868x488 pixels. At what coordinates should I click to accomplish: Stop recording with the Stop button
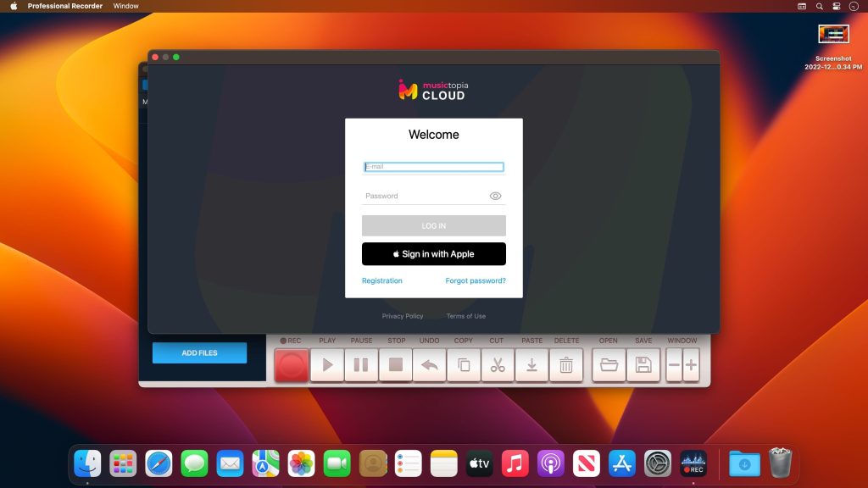[396, 365]
